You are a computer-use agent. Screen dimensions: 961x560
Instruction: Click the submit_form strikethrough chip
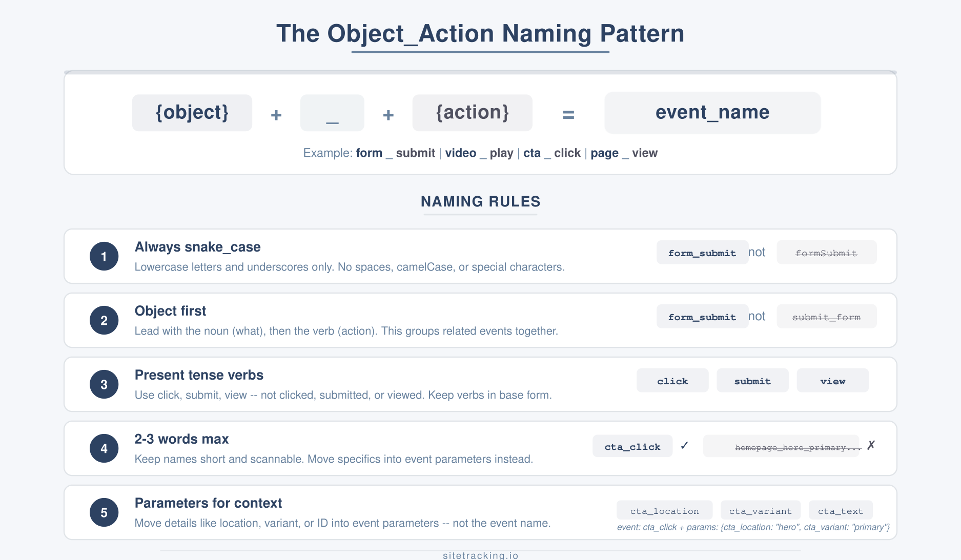[826, 317]
